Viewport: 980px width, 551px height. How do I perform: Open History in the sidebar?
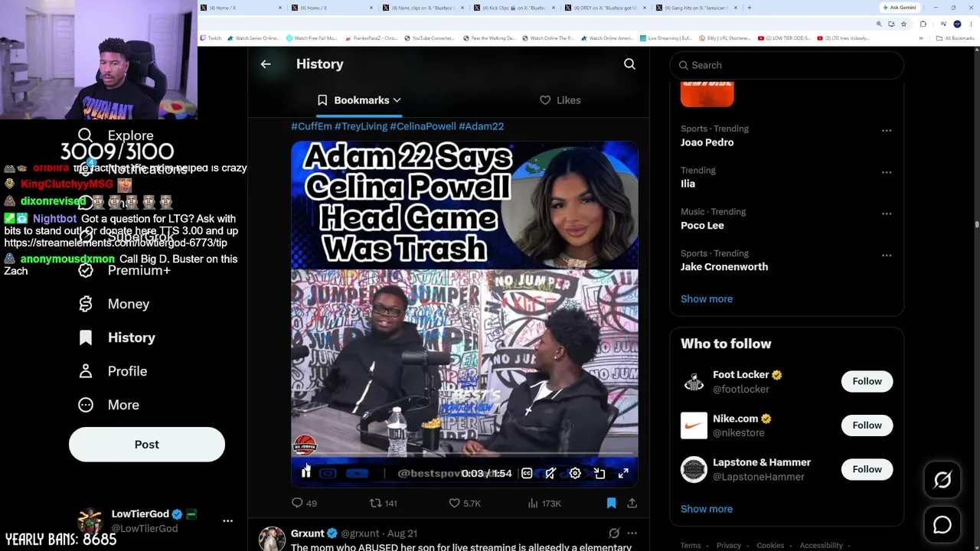[x=117, y=337]
